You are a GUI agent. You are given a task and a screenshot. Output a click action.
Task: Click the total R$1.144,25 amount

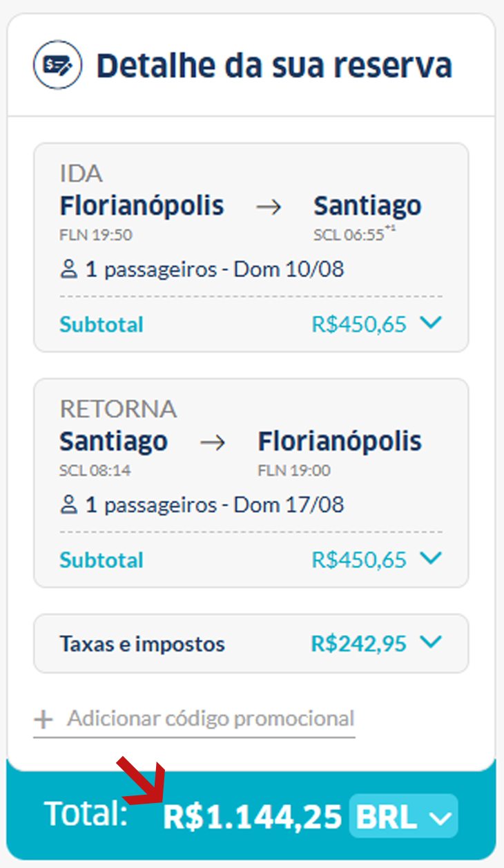pyautogui.click(x=253, y=818)
